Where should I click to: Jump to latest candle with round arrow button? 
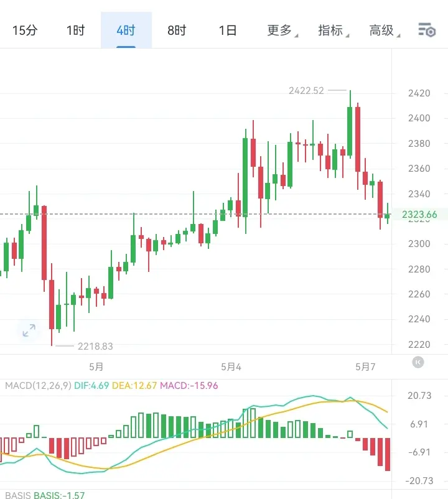click(418, 362)
